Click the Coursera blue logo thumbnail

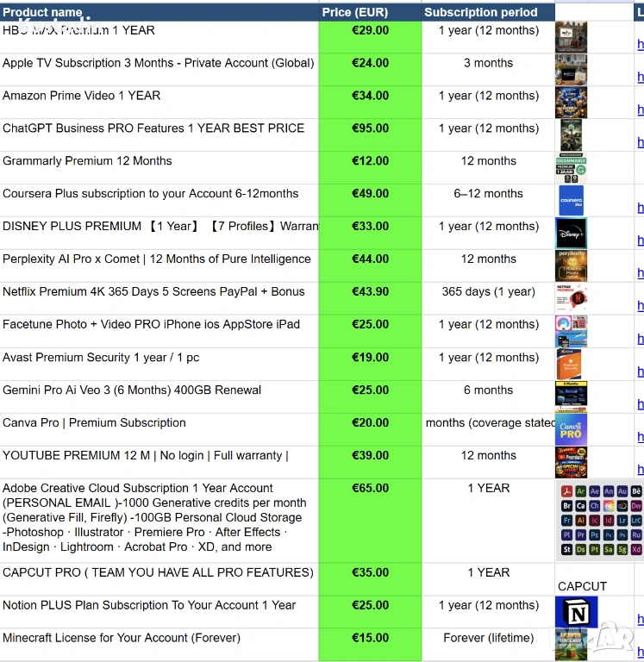click(571, 201)
